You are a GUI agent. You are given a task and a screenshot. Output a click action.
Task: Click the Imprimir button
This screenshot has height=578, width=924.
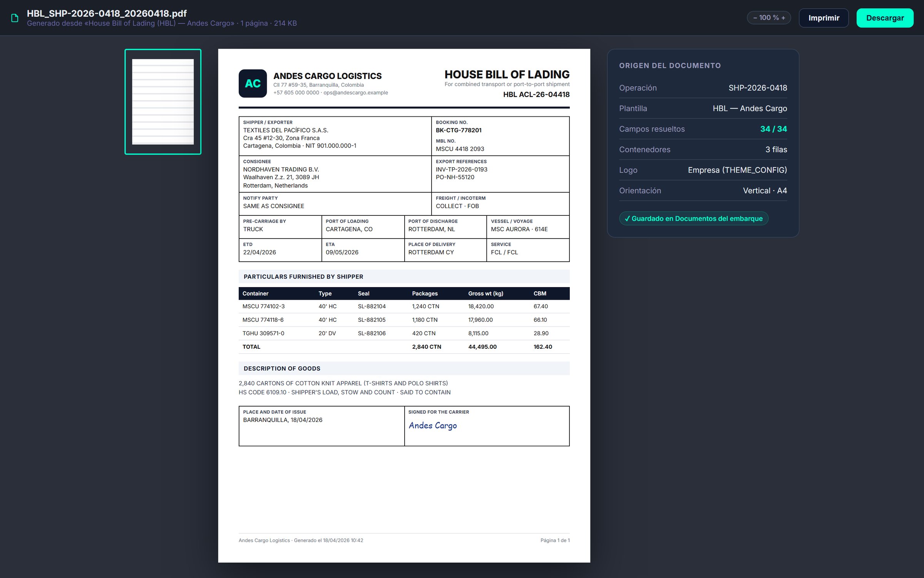pyautogui.click(x=824, y=18)
